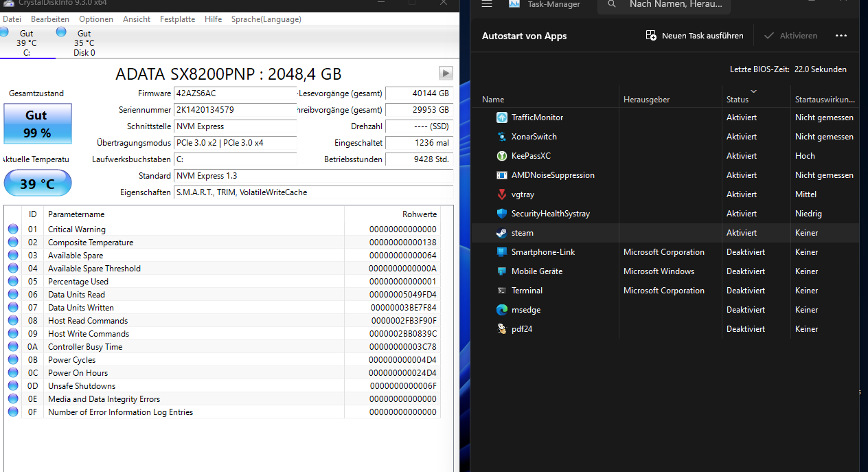Click the KeePassXC app icon
The width and height of the screenshot is (868, 472).
point(501,156)
